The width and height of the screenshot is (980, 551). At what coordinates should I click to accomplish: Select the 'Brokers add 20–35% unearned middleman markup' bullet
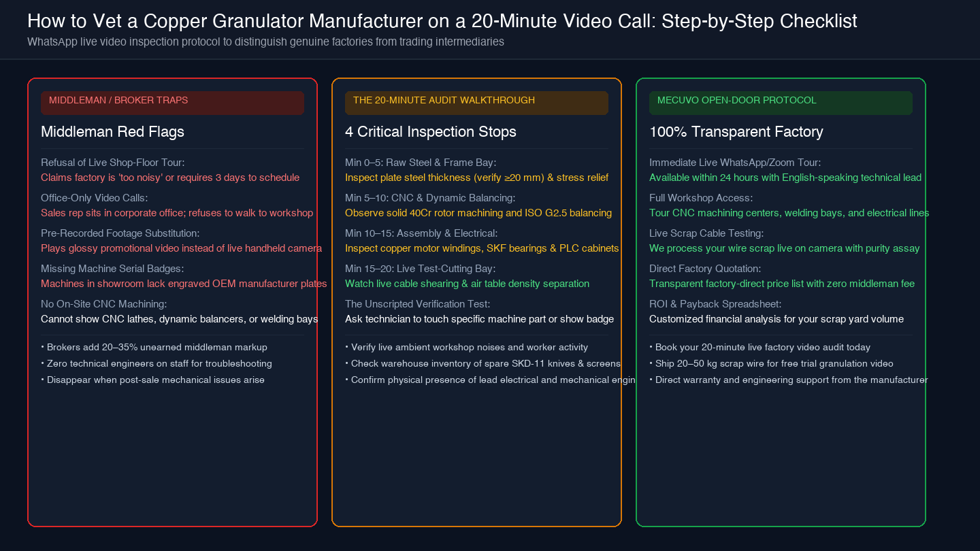(x=154, y=347)
